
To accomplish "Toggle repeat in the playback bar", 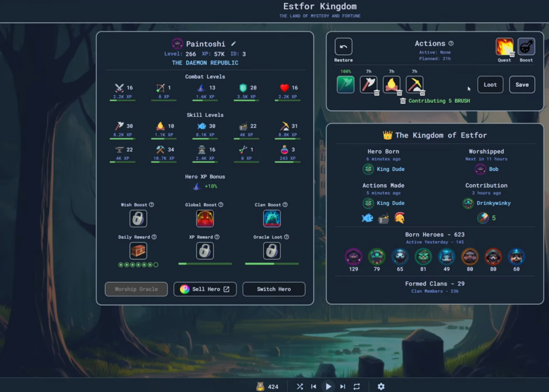I will tap(356, 386).
